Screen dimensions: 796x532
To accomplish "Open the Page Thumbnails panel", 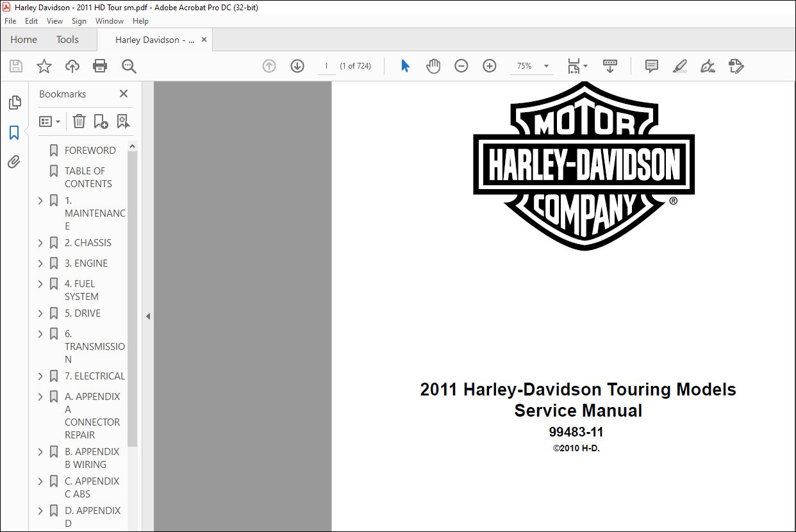I will (14, 103).
